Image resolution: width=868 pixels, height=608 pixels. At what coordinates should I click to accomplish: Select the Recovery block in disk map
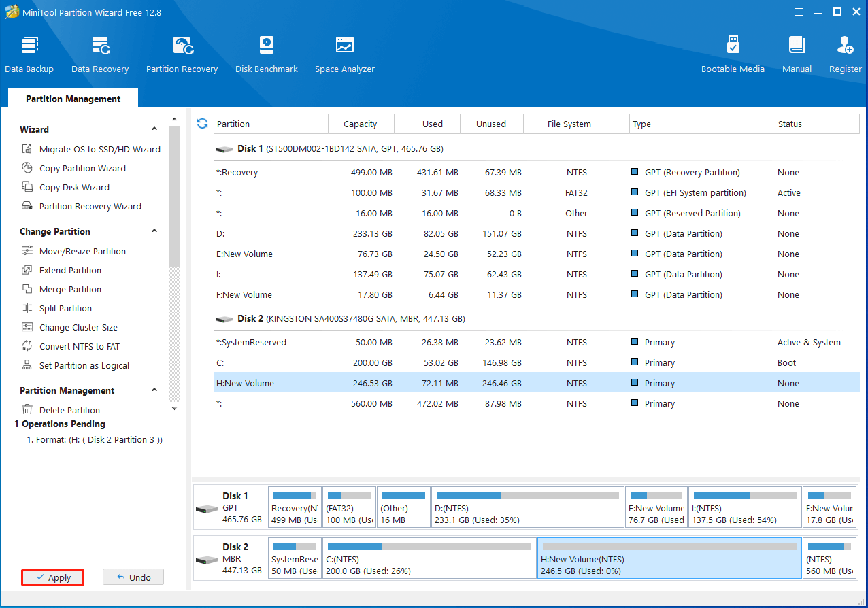click(295, 507)
